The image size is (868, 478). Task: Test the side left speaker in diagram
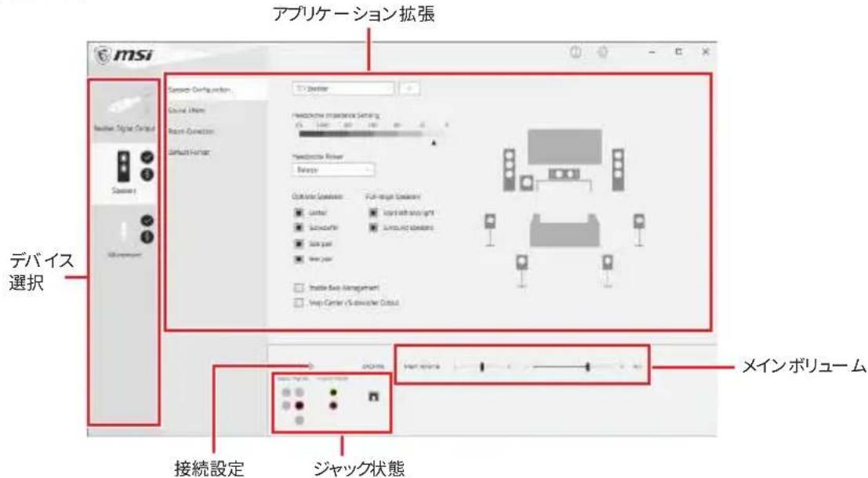(491, 228)
